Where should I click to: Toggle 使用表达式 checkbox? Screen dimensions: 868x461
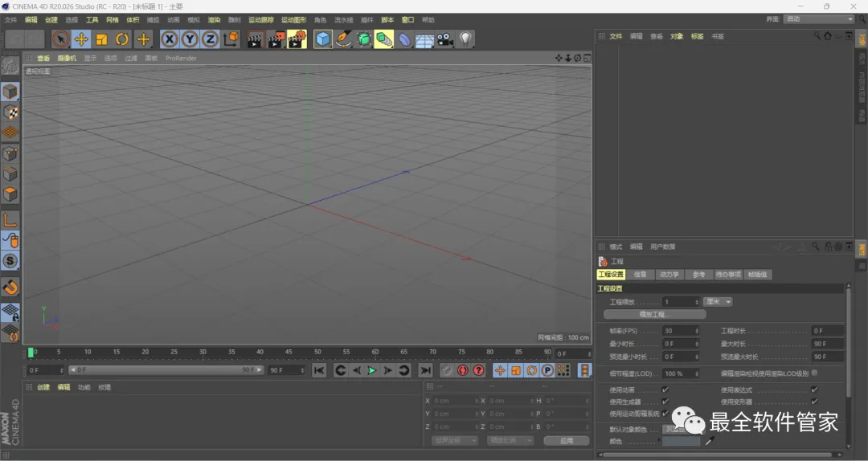pos(813,390)
